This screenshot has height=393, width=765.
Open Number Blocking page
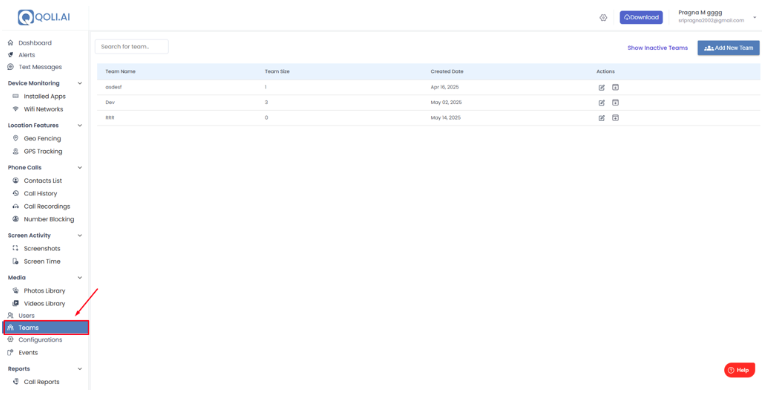(x=49, y=219)
